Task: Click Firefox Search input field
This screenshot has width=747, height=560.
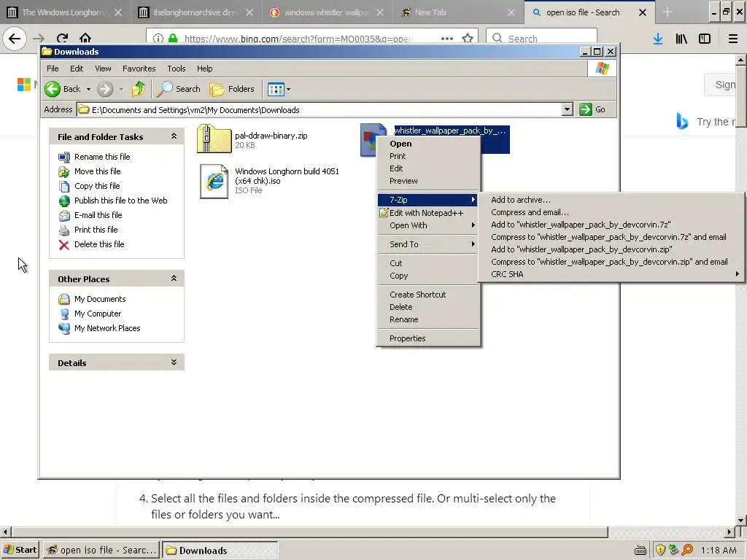Action: point(542,38)
